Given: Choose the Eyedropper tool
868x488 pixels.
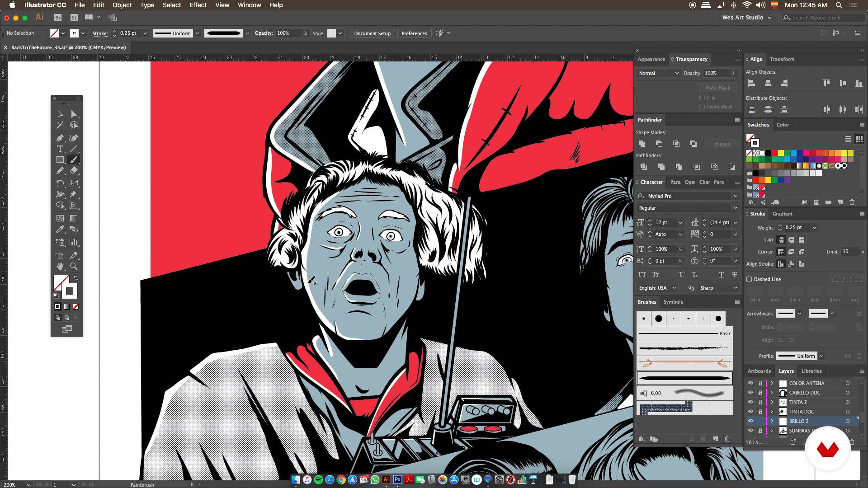Looking at the screenshot, I should (60, 230).
